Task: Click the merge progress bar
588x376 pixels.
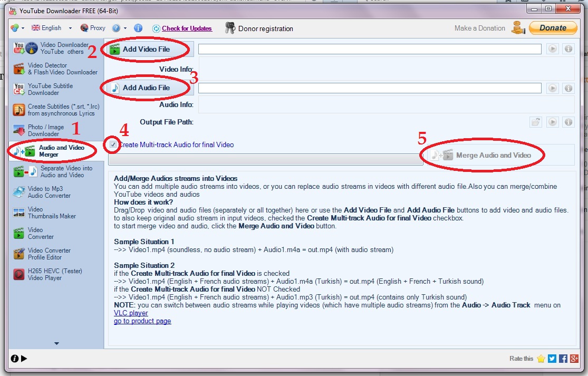Action: (265, 159)
